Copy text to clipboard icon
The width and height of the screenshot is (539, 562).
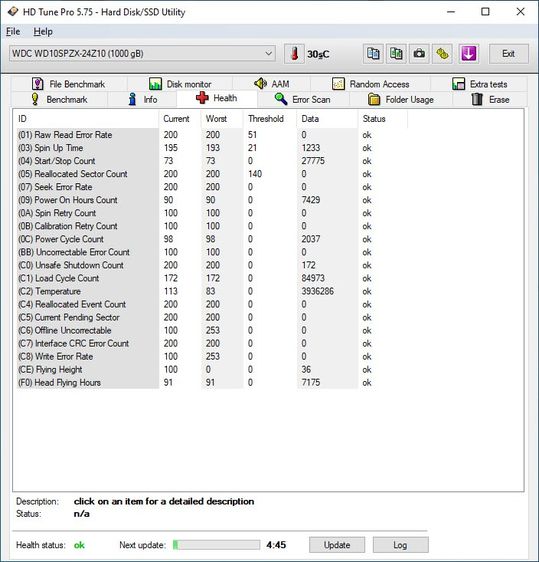click(x=373, y=54)
